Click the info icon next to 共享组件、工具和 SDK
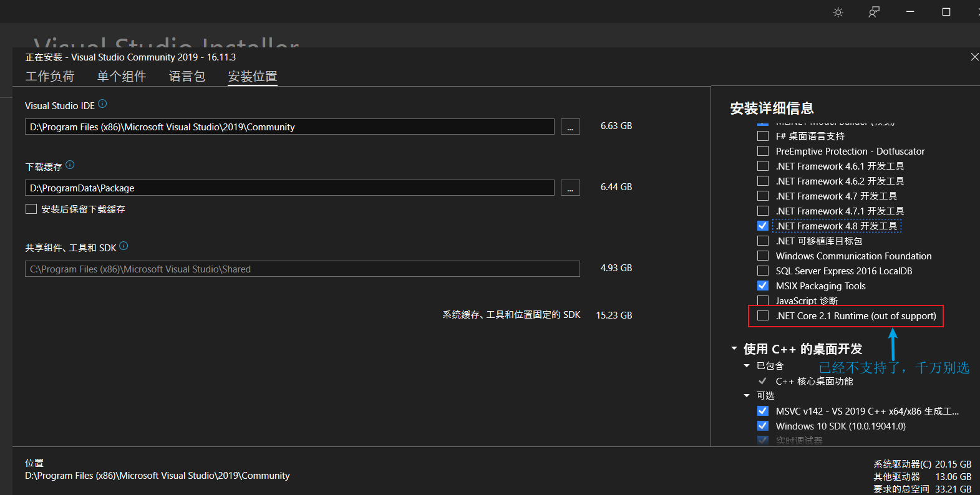The height and width of the screenshot is (495, 980). [124, 246]
